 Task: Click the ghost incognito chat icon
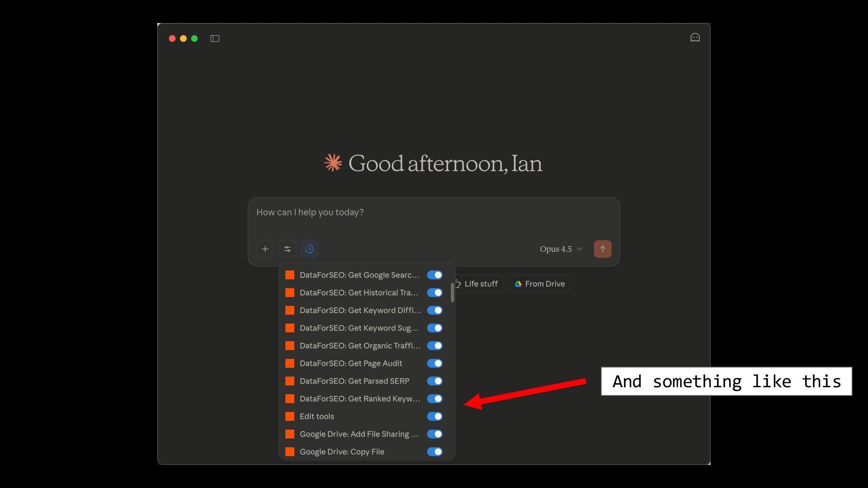tap(695, 38)
